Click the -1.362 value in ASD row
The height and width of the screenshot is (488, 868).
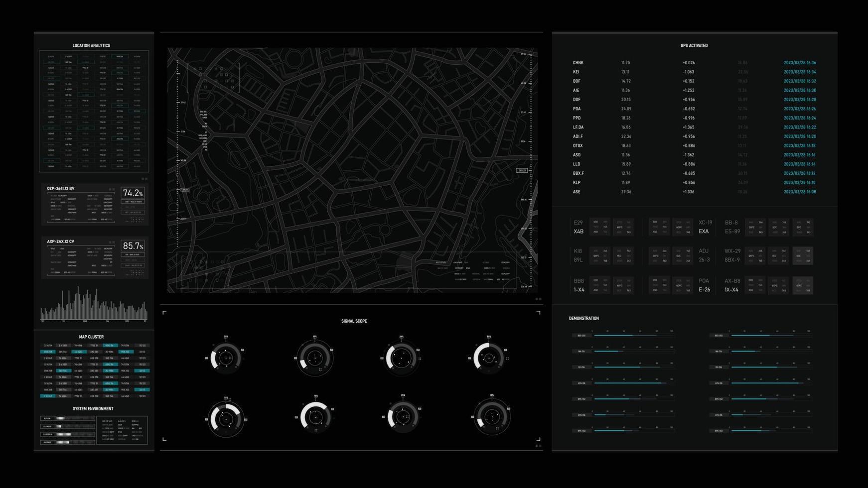688,155
